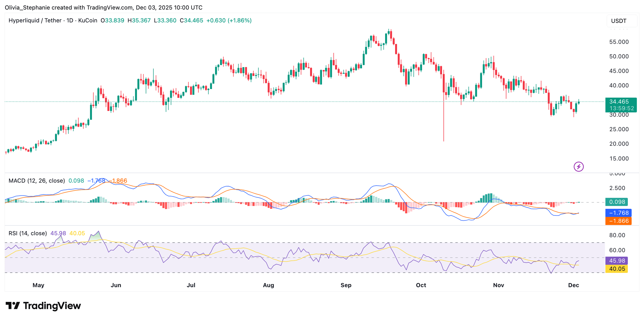Click the RSI (14, close) indicator label
Image resolution: width=644 pixels, height=320 pixels.
point(28,233)
